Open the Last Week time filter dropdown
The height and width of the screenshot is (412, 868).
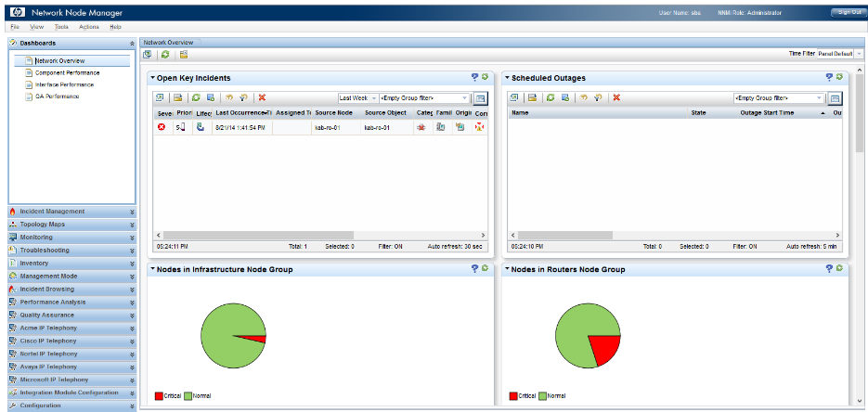click(x=374, y=97)
